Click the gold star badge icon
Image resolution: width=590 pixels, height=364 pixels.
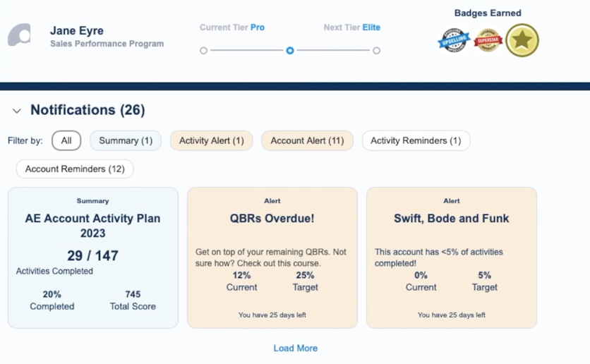tap(522, 40)
